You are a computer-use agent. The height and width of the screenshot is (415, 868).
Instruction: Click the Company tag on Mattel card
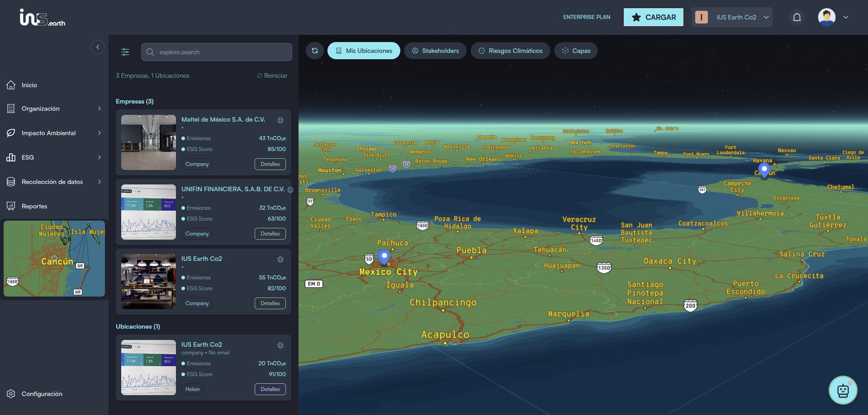pyautogui.click(x=197, y=164)
